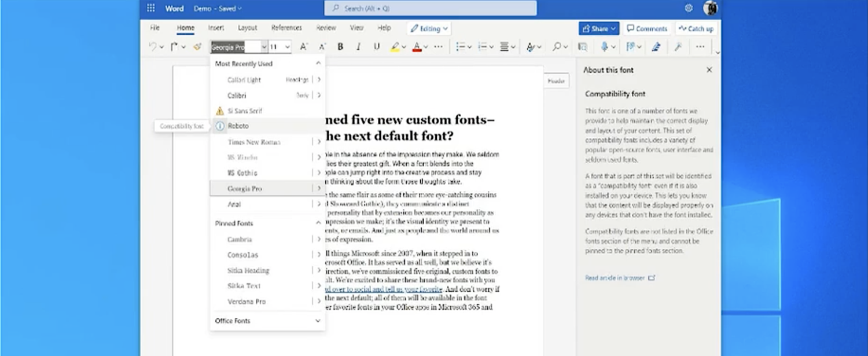The image size is (868, 356).
Task: Click warning icon beside SI Sans Serif
Action: 220,111
